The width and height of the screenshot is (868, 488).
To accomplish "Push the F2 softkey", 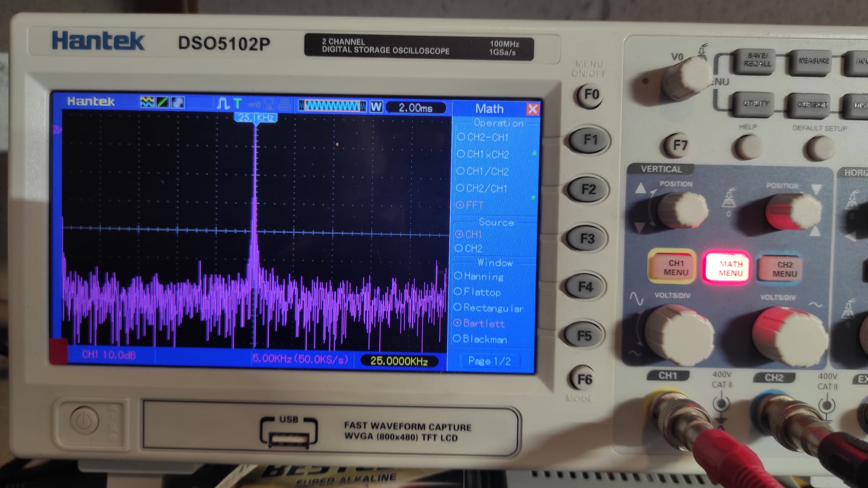I will 588,189.
